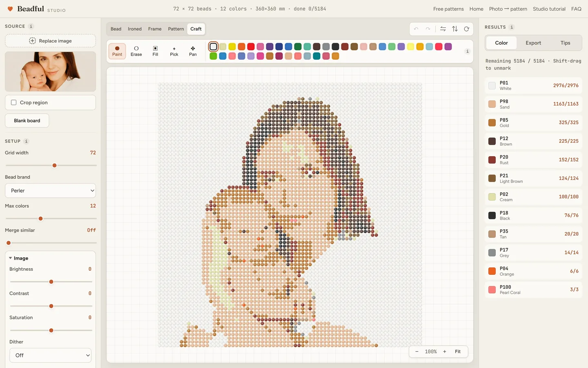Click info icon next to SETUP
588x368 pixels.
pos(26,141)
